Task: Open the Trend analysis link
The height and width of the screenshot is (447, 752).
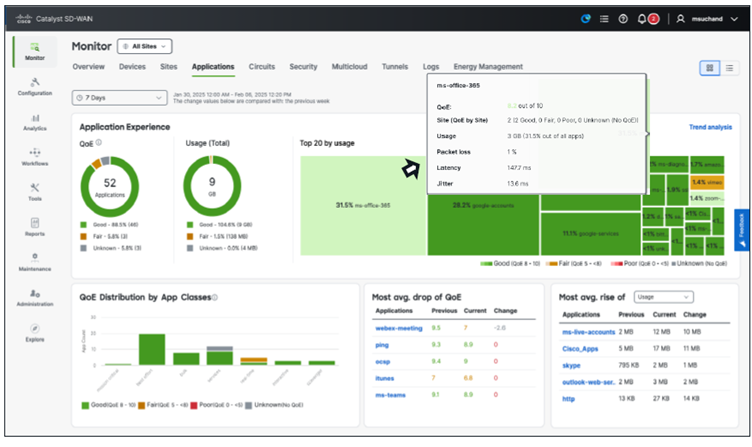Action: [x=710, y=127]
